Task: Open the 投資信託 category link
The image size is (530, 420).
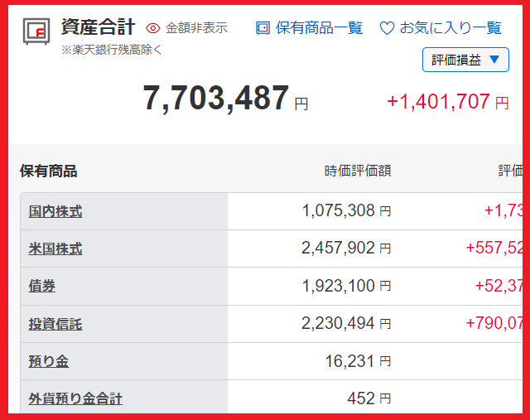Action: click(55, 323)
